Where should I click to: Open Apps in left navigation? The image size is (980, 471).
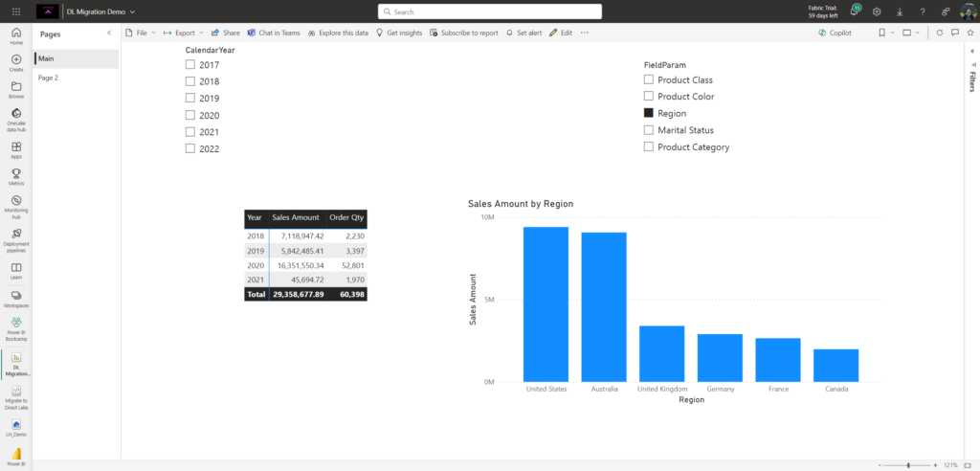(x=16, y=150)
